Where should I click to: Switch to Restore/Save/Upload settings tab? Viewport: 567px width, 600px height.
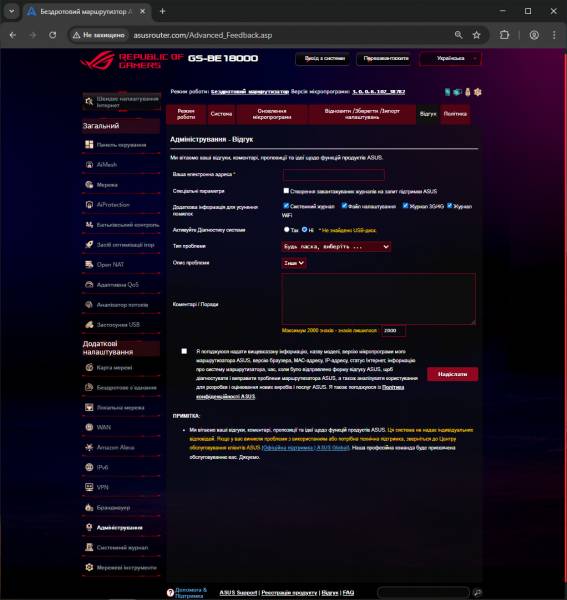[x=362, y=114]
